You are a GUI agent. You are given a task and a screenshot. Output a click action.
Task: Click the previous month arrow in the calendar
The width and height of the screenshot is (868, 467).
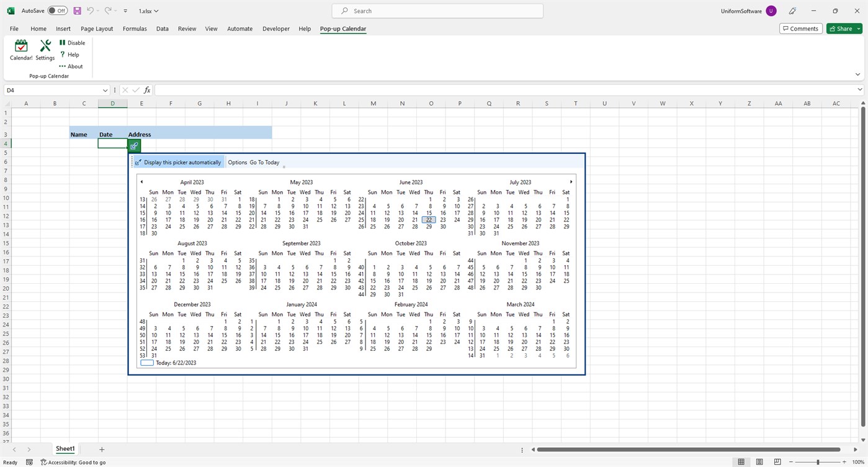coord(141,181)
